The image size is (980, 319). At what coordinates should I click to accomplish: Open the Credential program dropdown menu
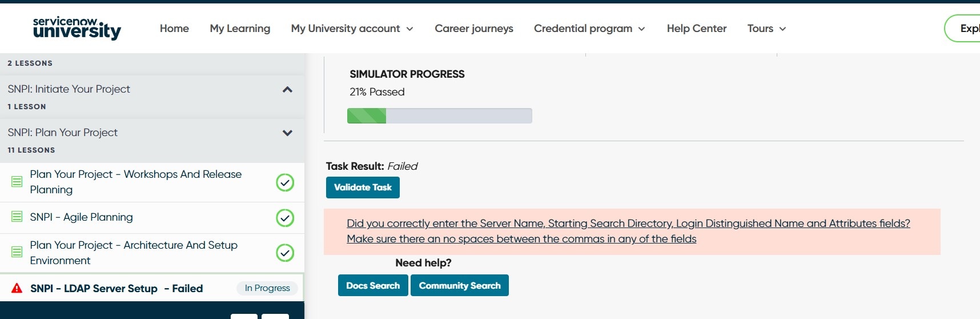pyautogui.click(x=589, y=29)
